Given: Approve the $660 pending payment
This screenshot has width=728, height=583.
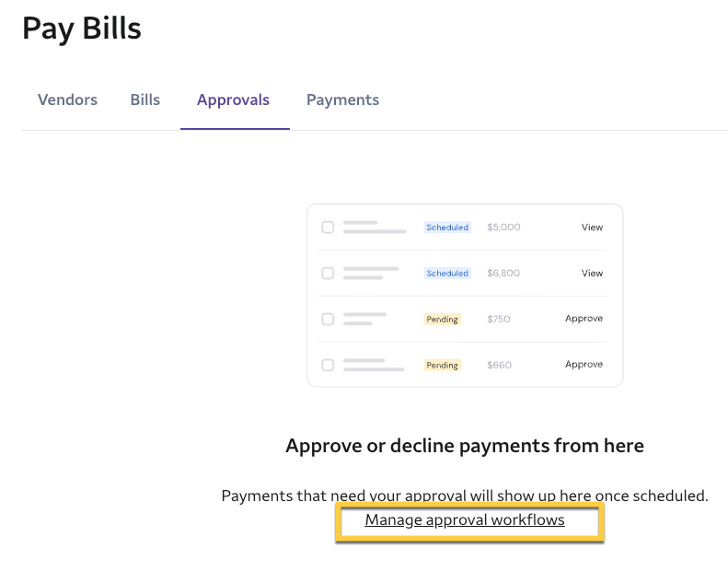Looking at the screenshot, I should coord(584,365).
